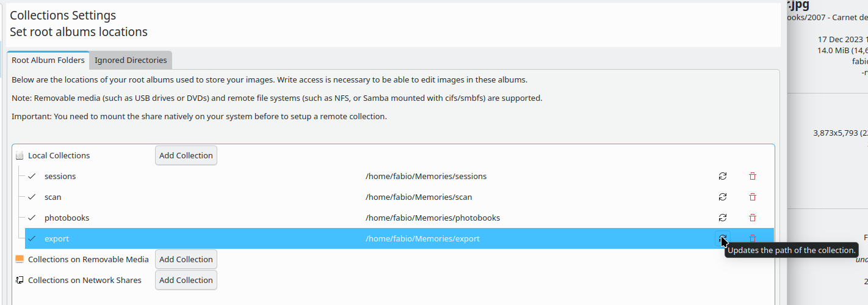This screenshot has width=868, height=305.
Task: Toggle the checkmark beside photobooks
Action: tap(32, 218)
